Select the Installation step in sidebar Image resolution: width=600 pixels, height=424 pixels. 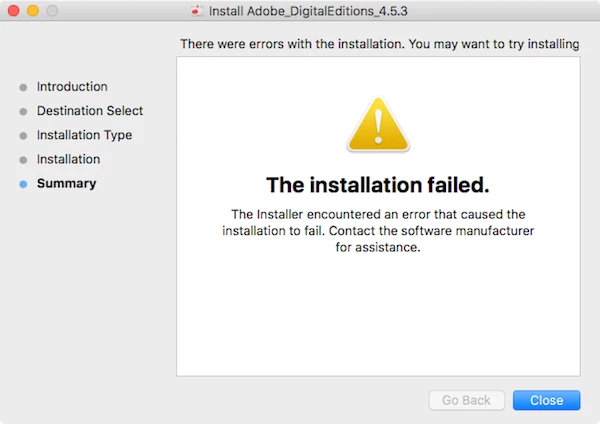pyautogui.click(x=68, y=159)
